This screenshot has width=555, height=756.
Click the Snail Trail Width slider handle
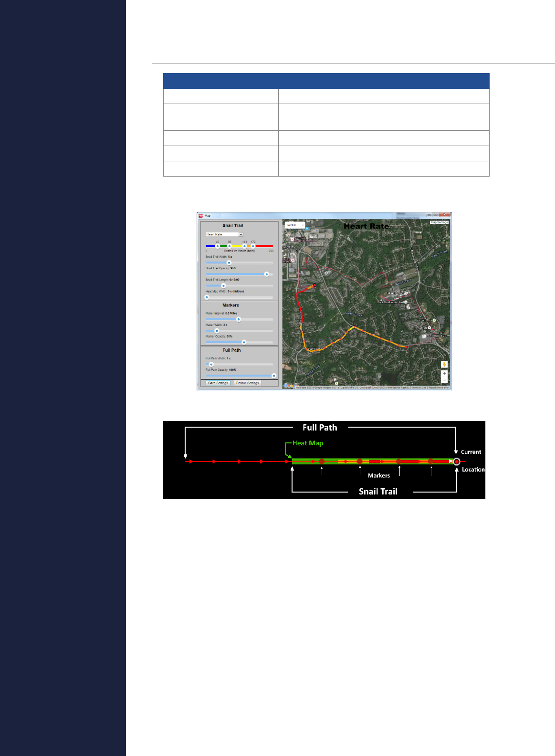pos(229,263)
